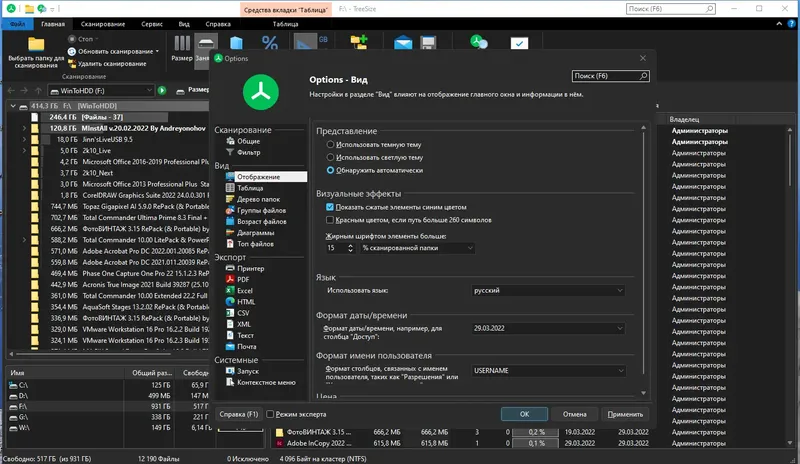Open PDF export settings
Screen dimensions: 800x464
pyautogui.click(x=243, y=279)
